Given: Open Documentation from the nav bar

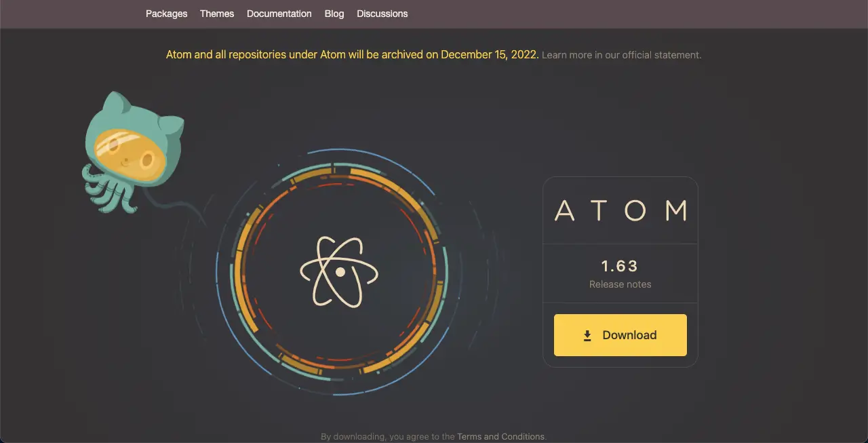Looking at the screenshot, I should 279,14.
